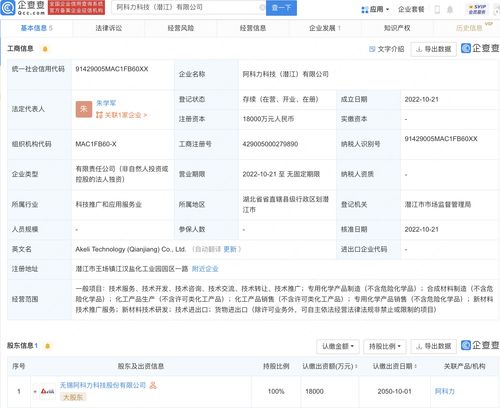Open the 附近企业 link
This screenshot has height=408, width=500.
click(205, 269)
